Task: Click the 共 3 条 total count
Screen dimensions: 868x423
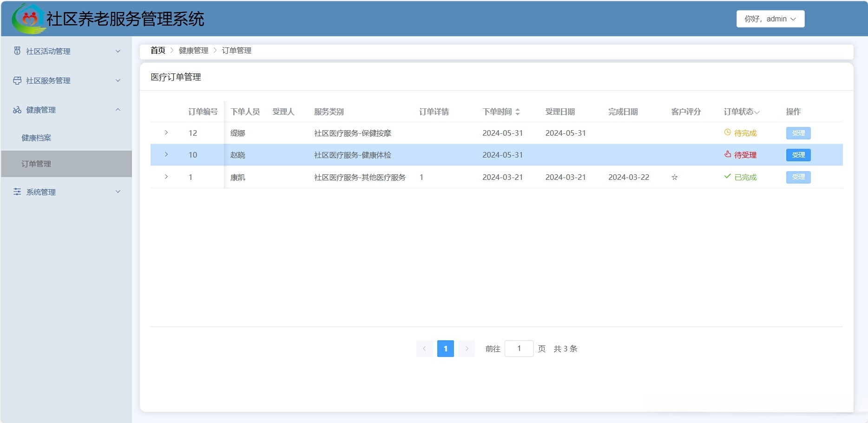Action: 566,349
